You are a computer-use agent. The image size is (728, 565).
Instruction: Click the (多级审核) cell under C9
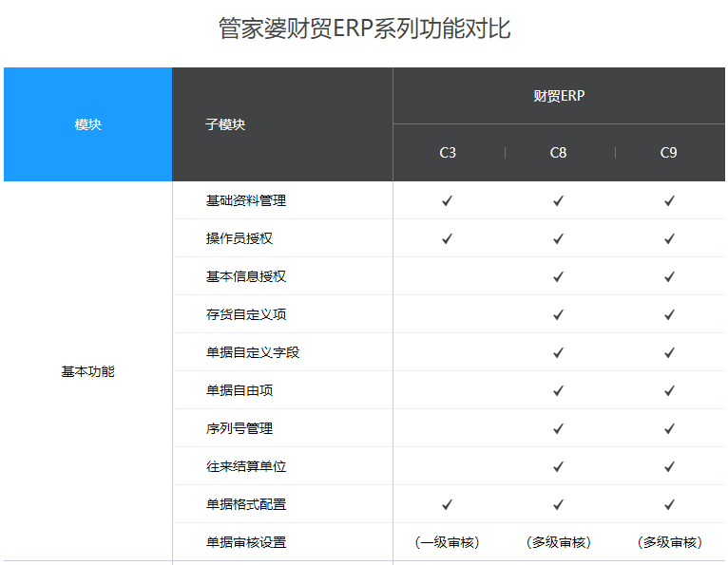tap(669, 542)
